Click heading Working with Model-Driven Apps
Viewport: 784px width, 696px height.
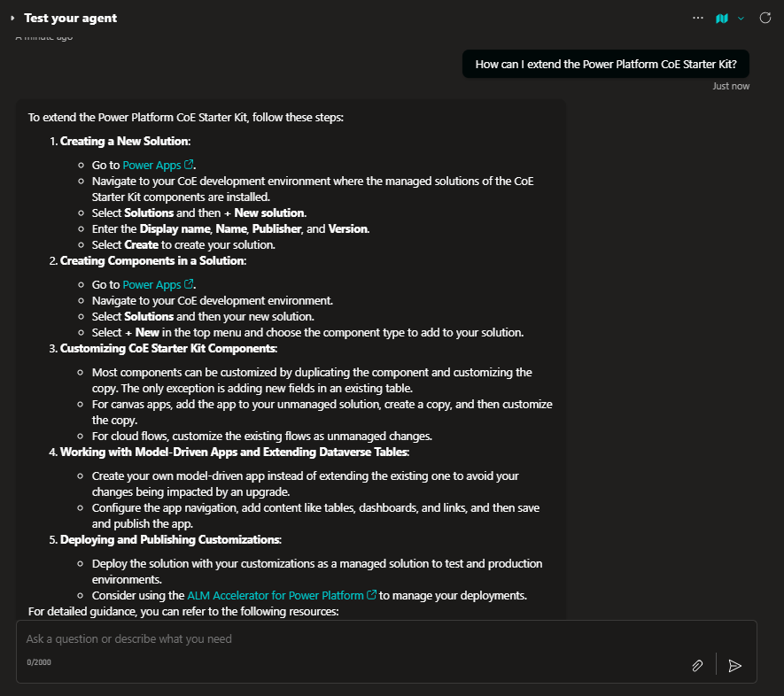tap(235, 452)
